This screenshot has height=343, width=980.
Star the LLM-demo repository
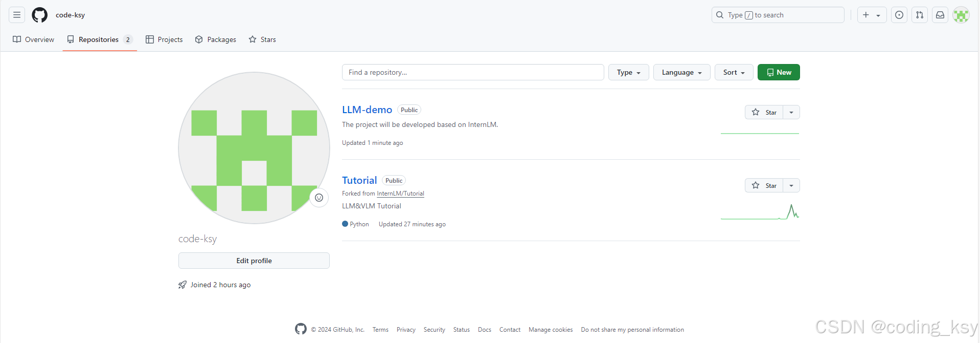click(764, 112)
